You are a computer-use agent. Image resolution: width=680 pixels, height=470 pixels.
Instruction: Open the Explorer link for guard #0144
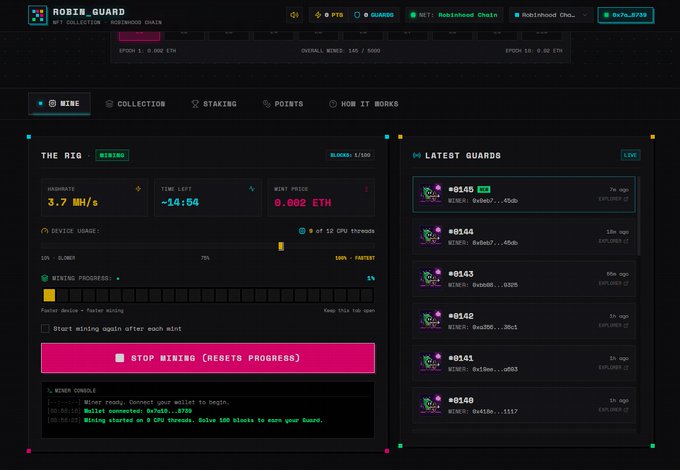click(613, 241)
